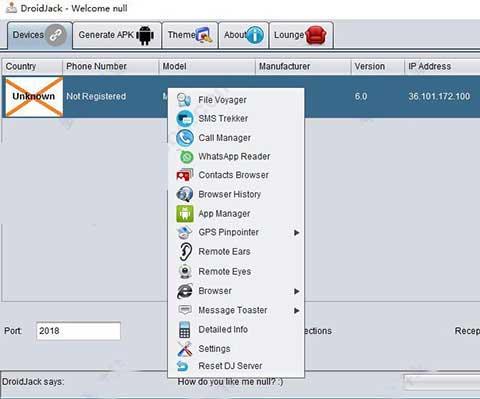Image resolution: width=480 pixels, height=399 pixels.
Task: Click the Message Toaster speech icon
Action: tap(184, 310)
